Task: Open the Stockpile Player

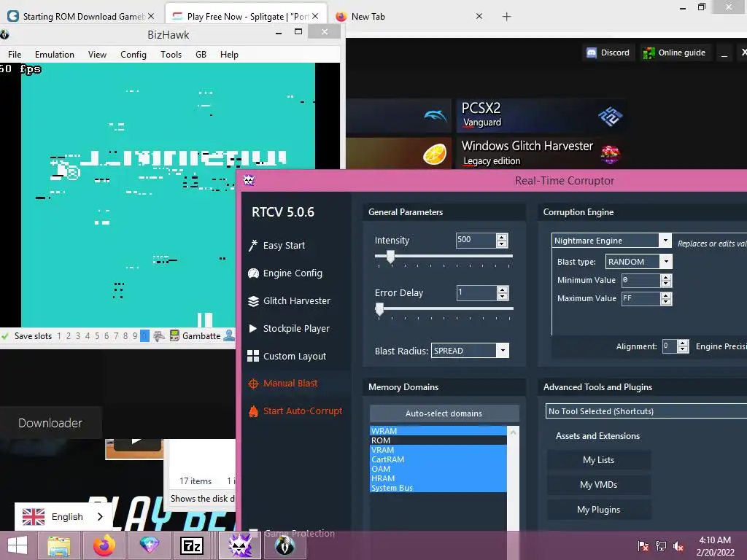Action: (x=289, y=328)
